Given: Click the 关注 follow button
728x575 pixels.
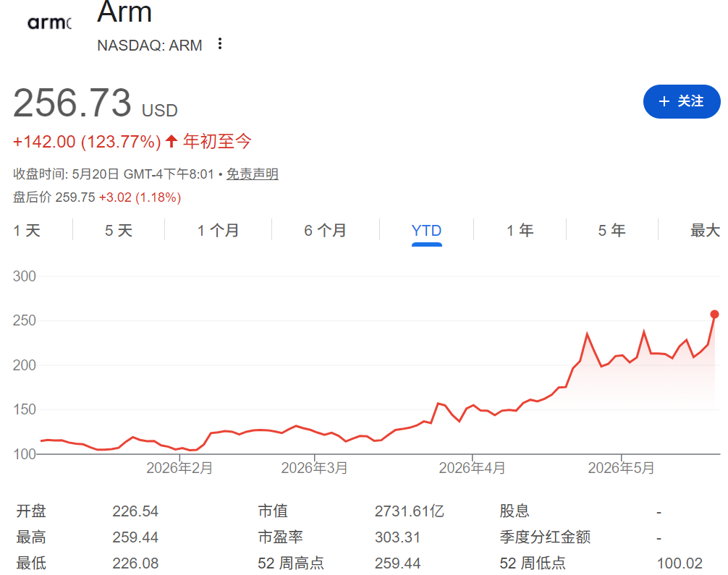Looking at the screenshot, I should tap(681, 101).
